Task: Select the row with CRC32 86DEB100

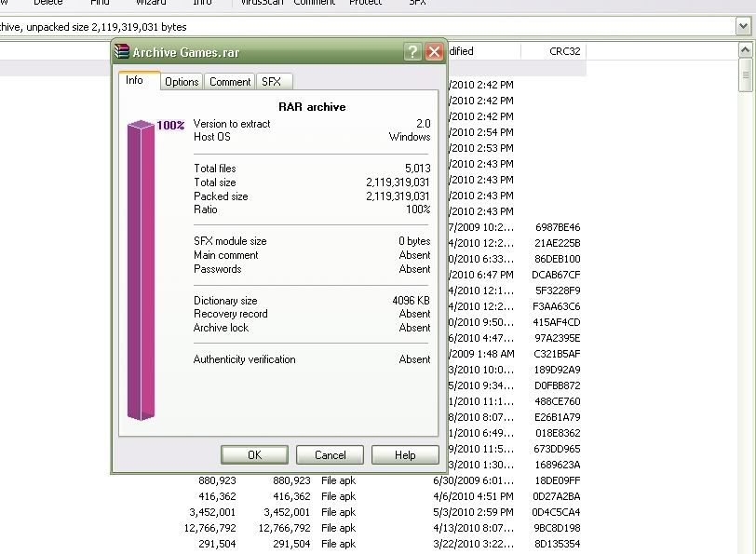Action: click(x=517, y=259)
